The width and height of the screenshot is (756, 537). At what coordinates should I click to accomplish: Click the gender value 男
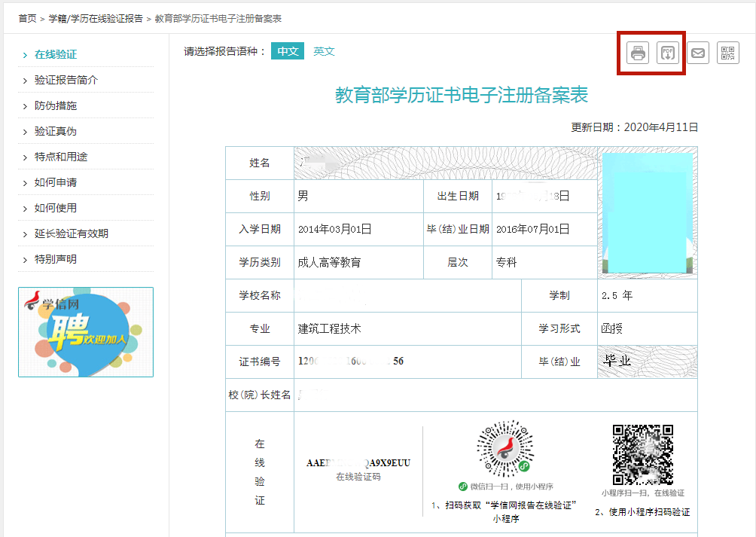(x=303, y=196)
